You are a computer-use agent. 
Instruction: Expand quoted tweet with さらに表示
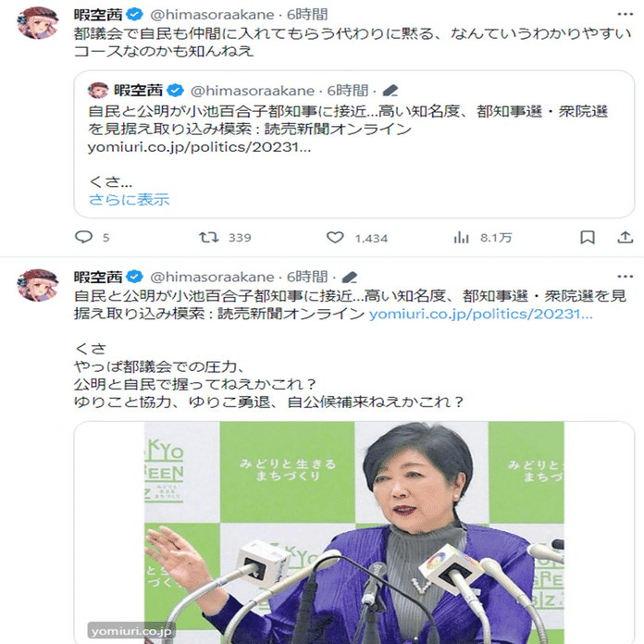(129, 200)
